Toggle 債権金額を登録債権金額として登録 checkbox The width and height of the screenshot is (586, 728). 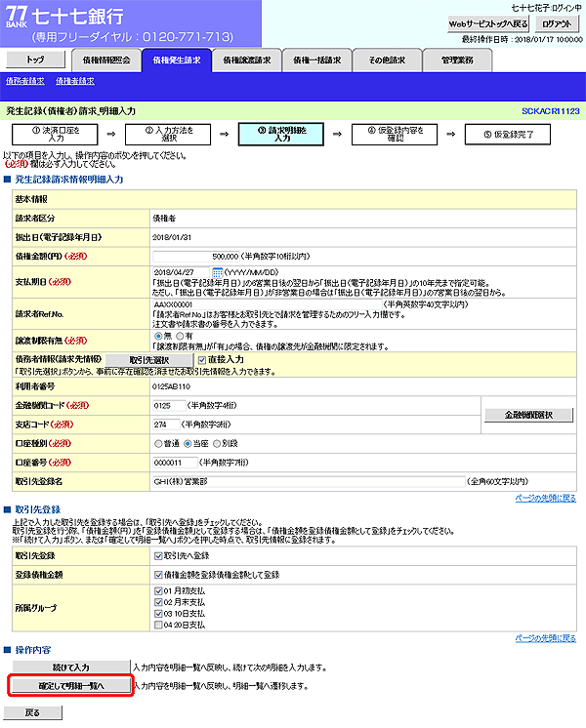pos(158,575)
